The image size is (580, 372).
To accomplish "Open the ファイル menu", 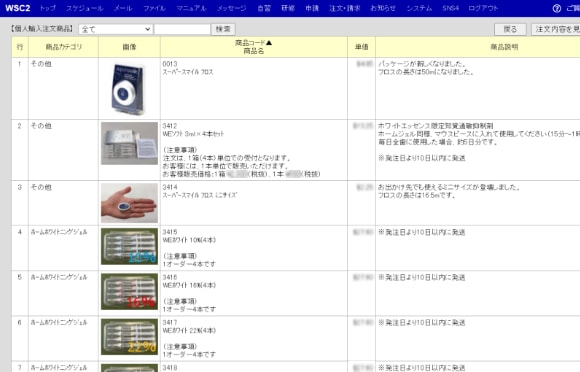I will [155, 8].
